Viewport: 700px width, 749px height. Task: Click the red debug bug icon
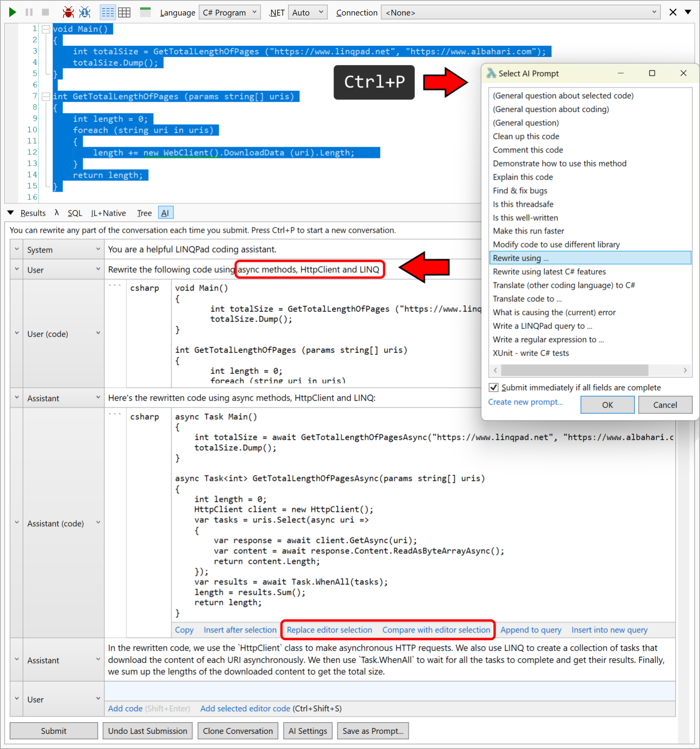click(68, 12)
